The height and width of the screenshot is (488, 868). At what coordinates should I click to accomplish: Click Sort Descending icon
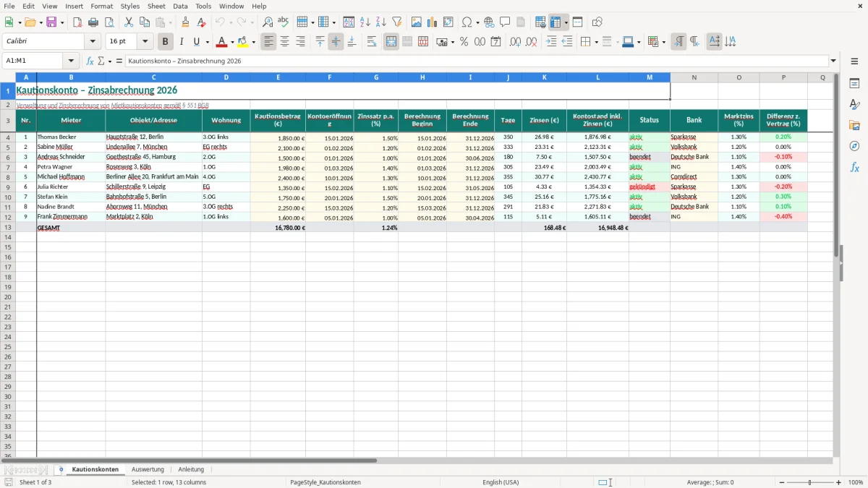click(381, 22)
